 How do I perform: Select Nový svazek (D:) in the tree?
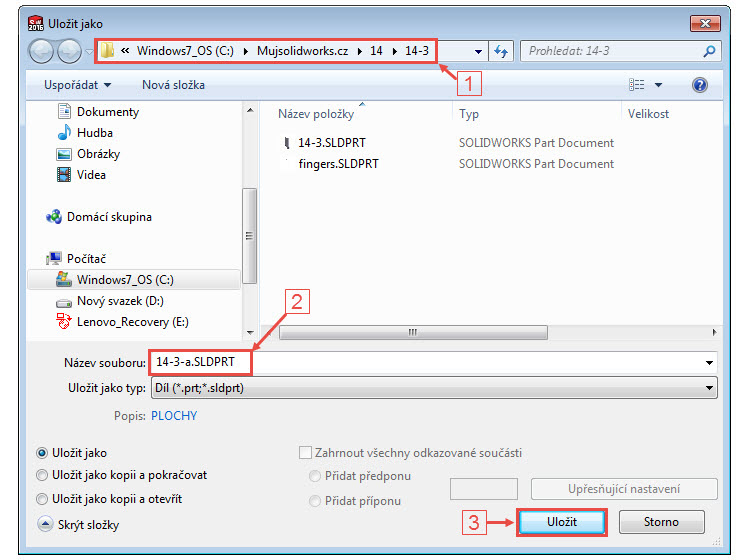coord(120,301)
